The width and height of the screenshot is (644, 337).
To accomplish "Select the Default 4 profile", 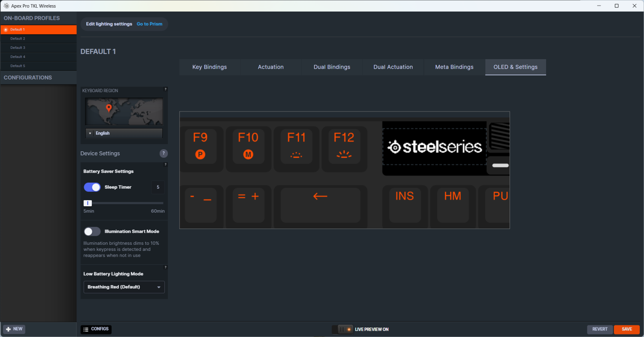I will pos(39,57).
